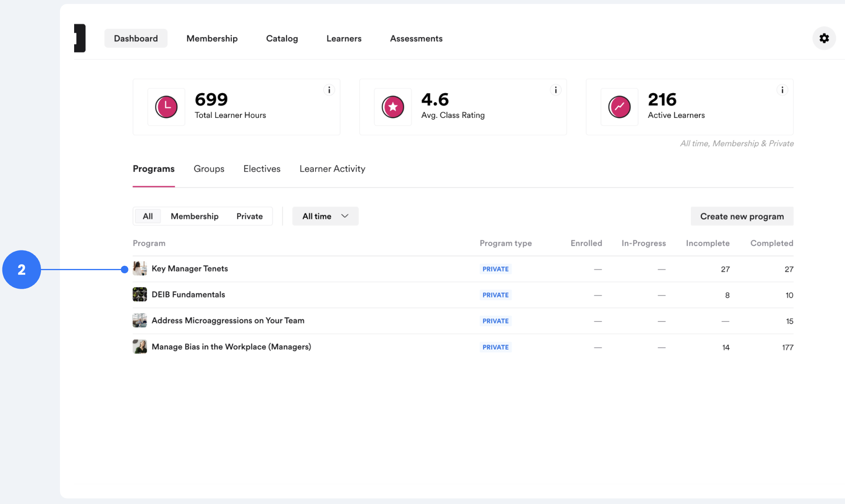This screenshot has width=845, height=504.
Task: Click Completed value 10 for DEIB Fundamentals
Action: tap(789, 295)
